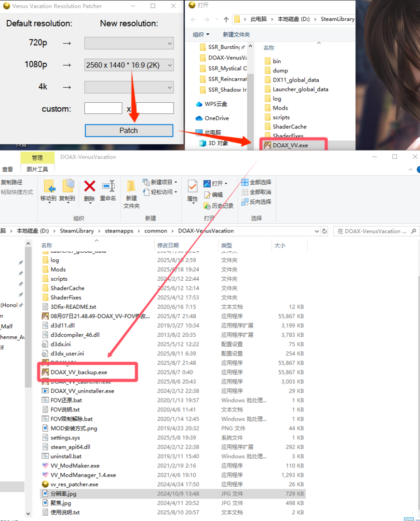Select DOAX_VV_uninstaller.exe file icon
The height and width of the screenshot is (521, 420).
point(45,391)
